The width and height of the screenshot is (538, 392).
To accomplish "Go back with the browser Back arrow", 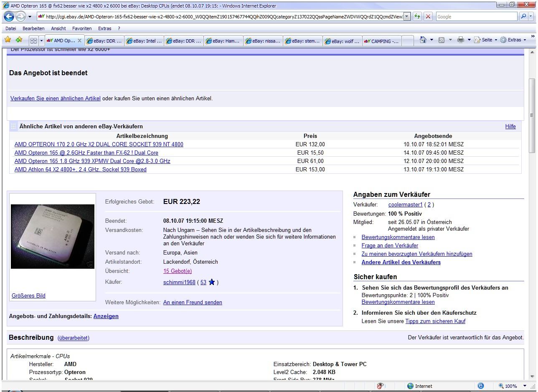I will click(9, 17).
